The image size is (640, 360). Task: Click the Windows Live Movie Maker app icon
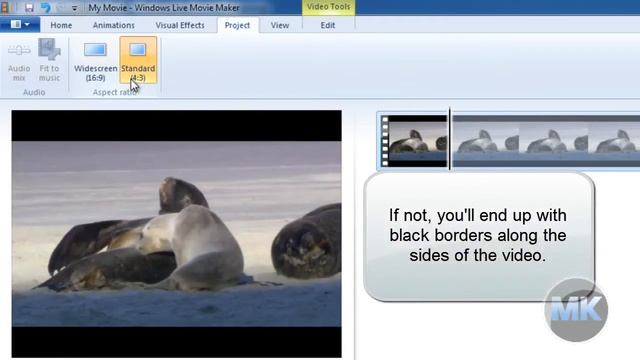(x=5, y=7)
